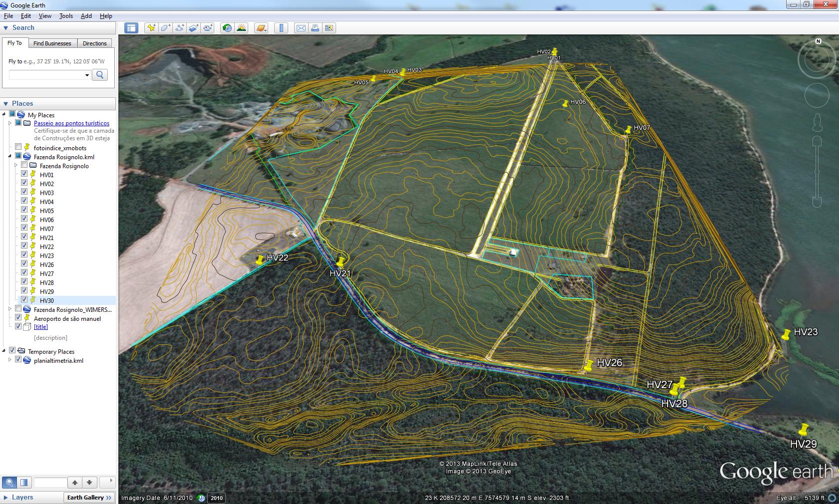Viewport: 839px width, 504px height.
Task: Click the 2010 historical imagery year button
Action: point(217,498)
